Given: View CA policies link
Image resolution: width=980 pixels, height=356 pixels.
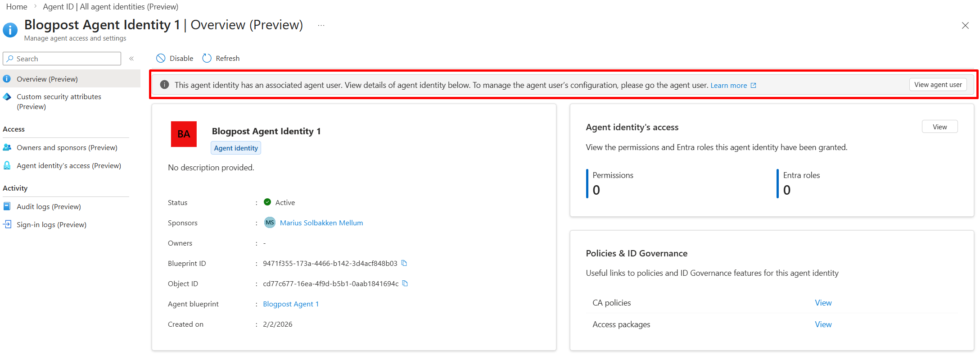Looking at the screenshot, I should point(823,303).
